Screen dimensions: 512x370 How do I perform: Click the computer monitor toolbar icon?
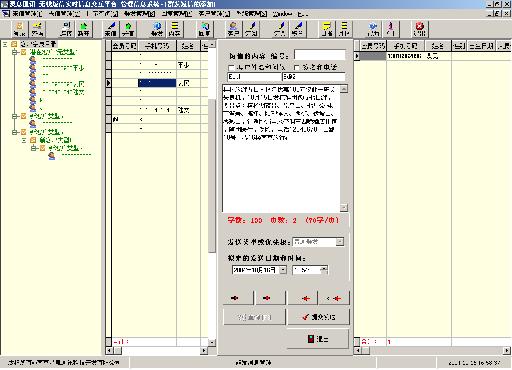pos(66,29)
